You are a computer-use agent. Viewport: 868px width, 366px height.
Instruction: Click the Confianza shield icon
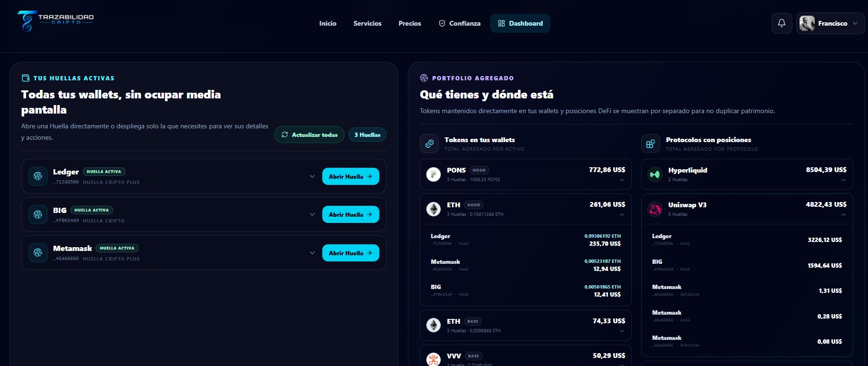click(x=442, y=23)
